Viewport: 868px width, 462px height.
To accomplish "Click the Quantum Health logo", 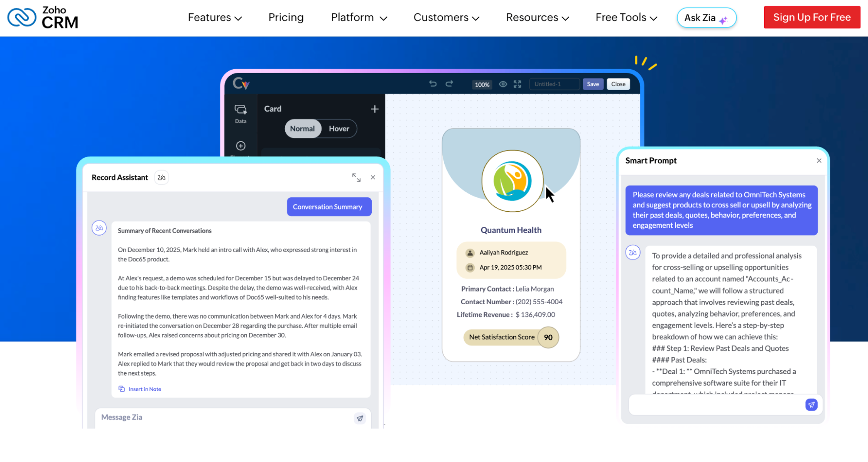I will point(512,181).
